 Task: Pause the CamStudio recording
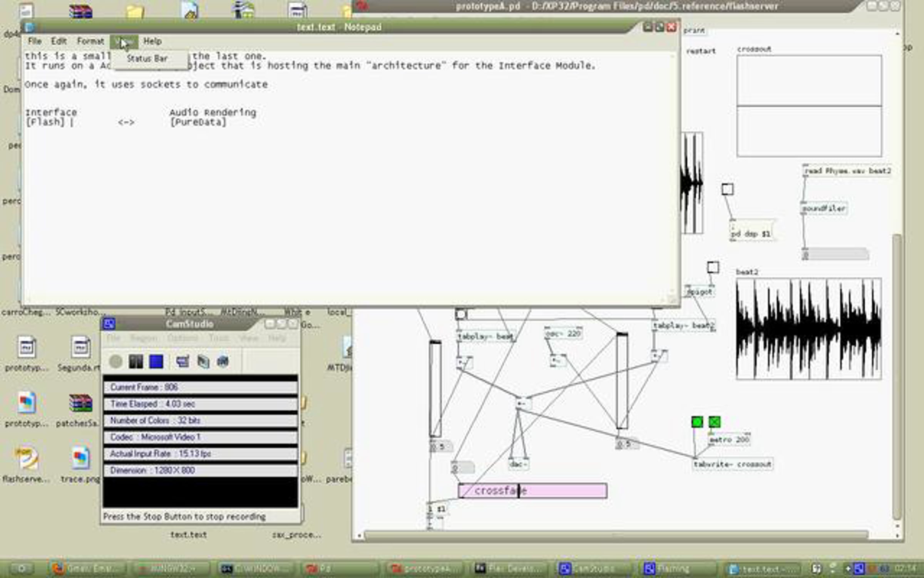[136, 361]
